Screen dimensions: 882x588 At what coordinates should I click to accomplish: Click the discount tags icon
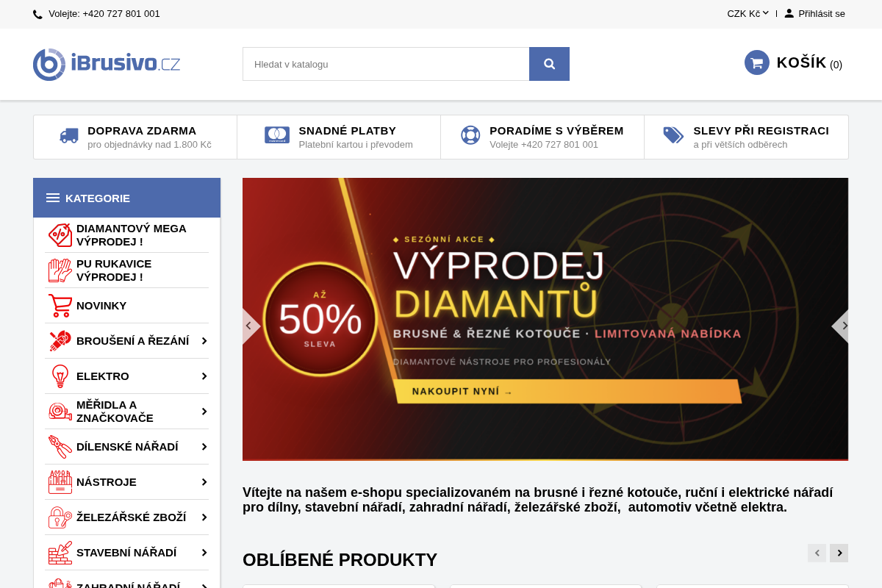673,135
